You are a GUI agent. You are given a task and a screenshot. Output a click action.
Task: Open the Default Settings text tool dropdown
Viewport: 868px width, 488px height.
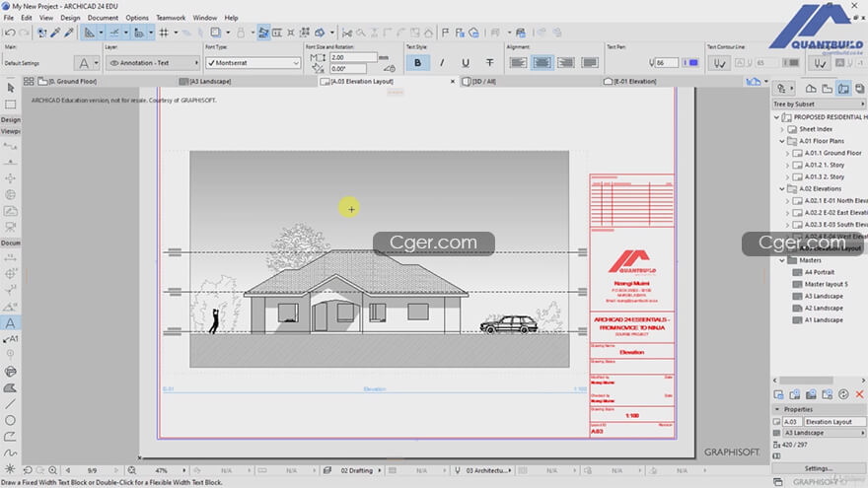tap(89, 63)
